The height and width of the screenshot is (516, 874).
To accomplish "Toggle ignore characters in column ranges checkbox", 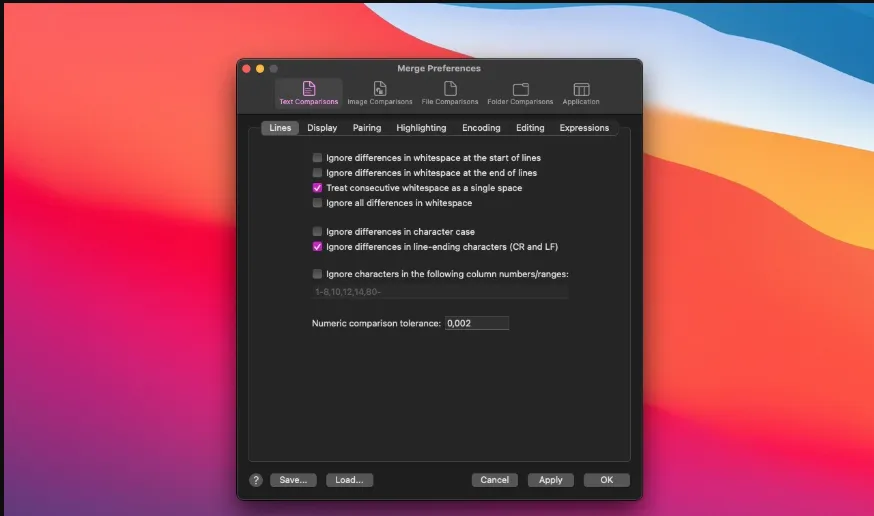I will (317, 274).
